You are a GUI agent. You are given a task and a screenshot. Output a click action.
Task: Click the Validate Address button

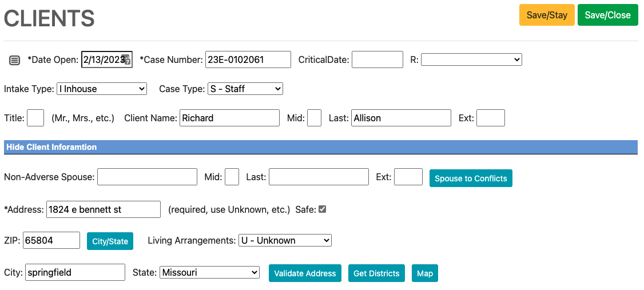305,273
